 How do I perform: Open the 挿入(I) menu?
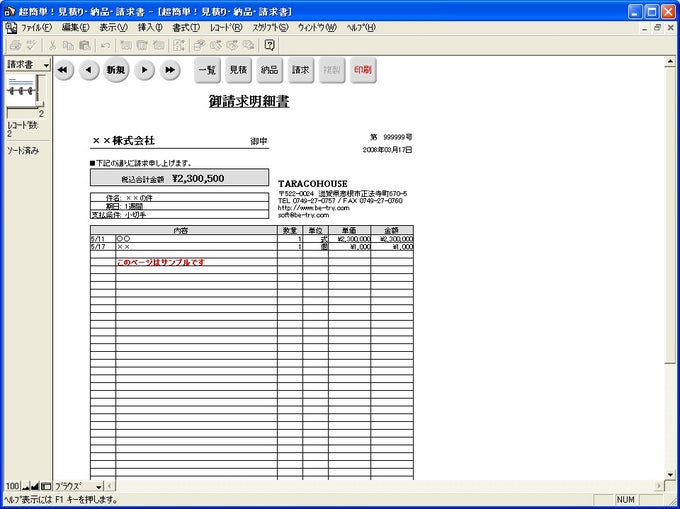click(x=150, y=28)
